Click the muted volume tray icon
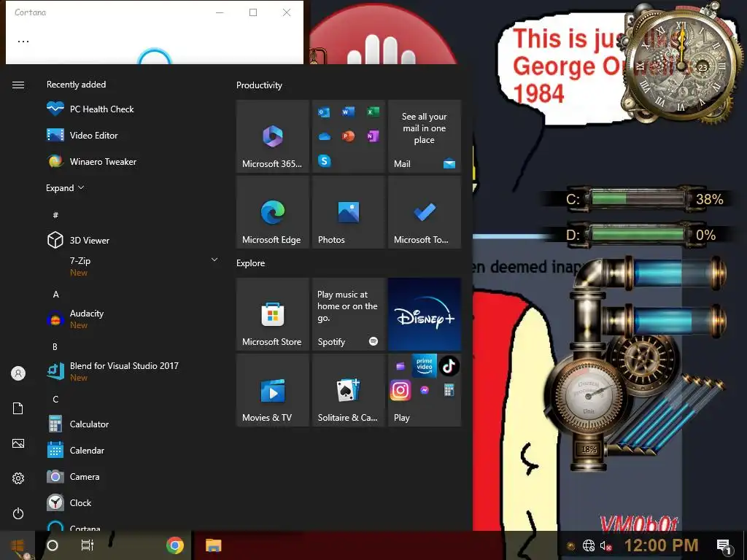Viewport: 747px width, 560px height. pyautogui.click(x=605, y=545)
